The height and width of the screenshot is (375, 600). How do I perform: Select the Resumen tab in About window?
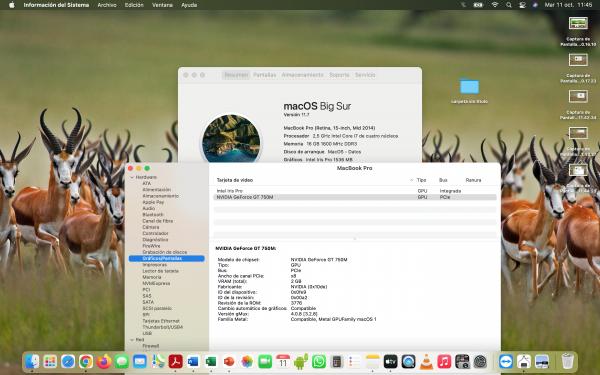coord(236,75)
